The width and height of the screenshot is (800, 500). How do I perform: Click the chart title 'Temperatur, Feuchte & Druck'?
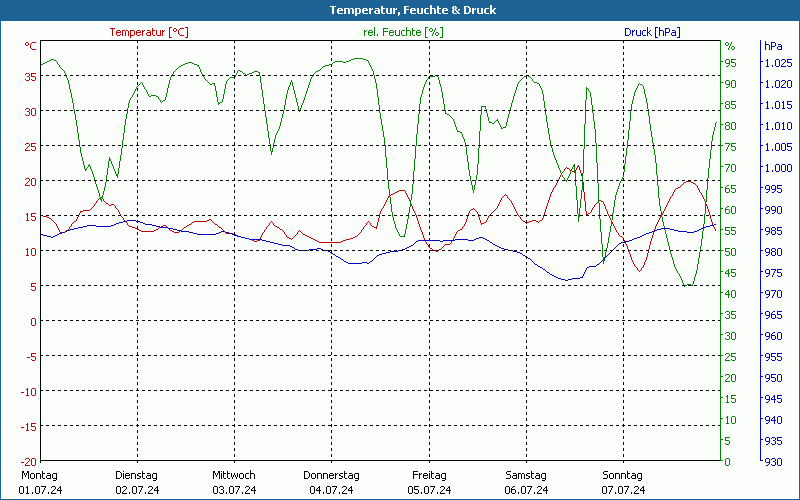click(x=413, y=10)
